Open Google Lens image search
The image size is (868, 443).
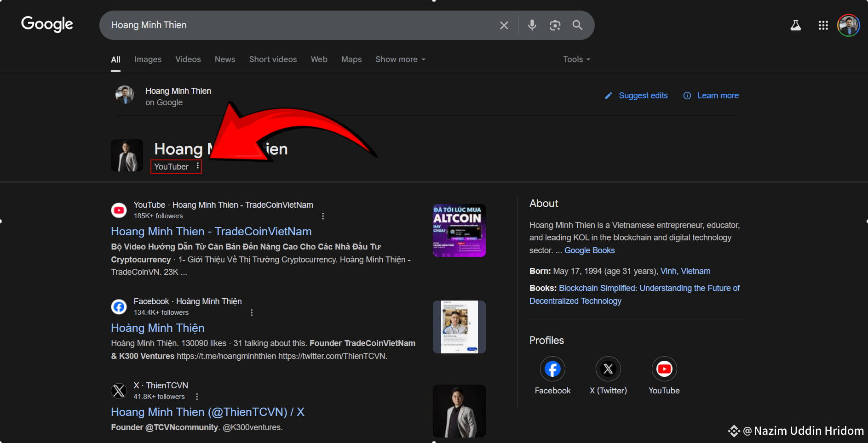pos(555,25)
